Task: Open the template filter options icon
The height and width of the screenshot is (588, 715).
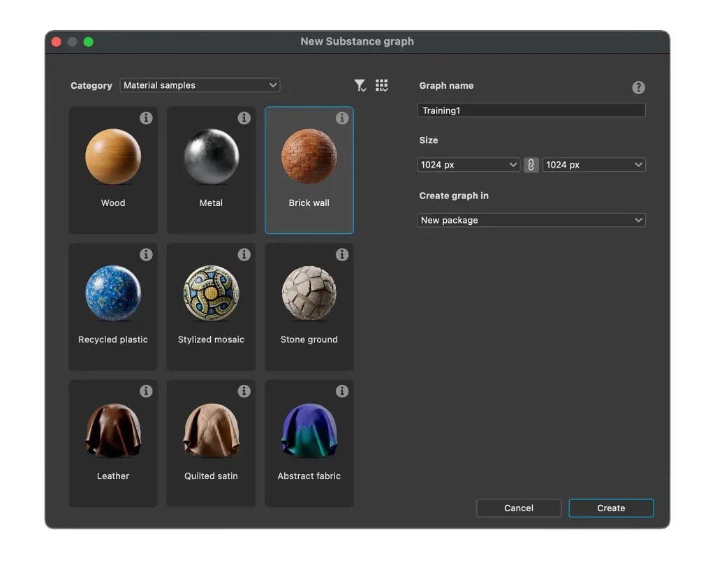Action: click(360, 85)
